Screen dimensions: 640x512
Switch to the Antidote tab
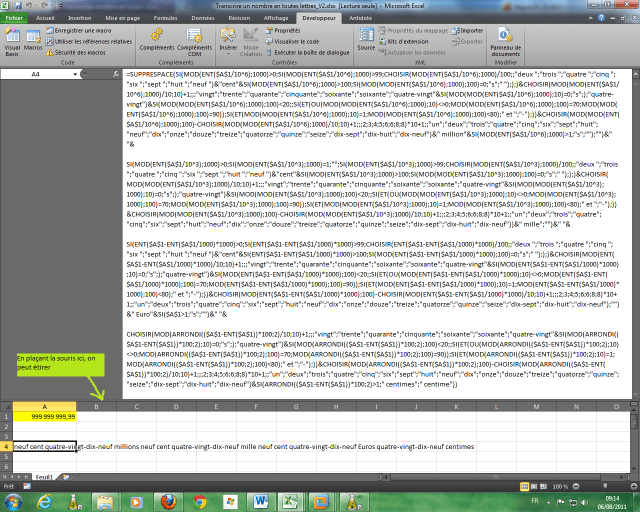click(x=360, y=18)
